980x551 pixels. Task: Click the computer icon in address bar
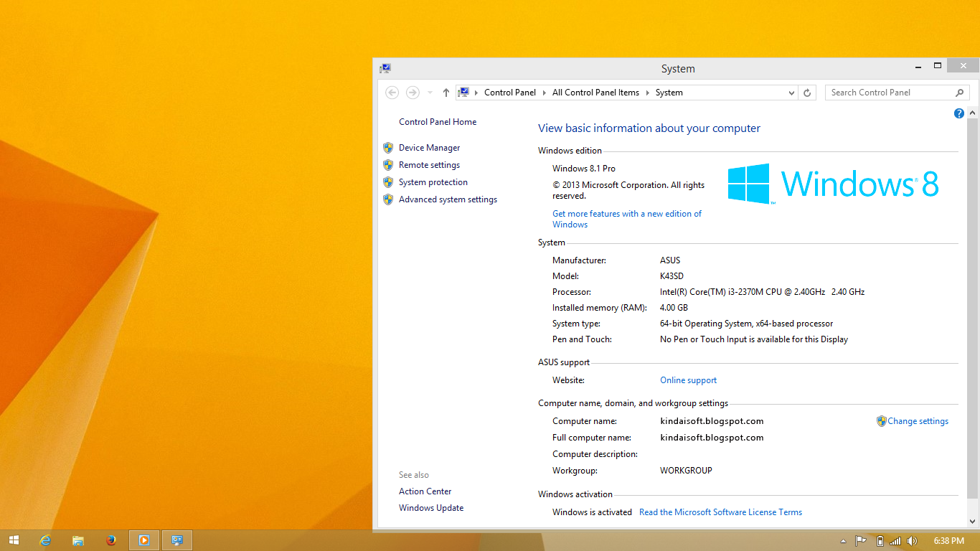(x=463, y=93)
